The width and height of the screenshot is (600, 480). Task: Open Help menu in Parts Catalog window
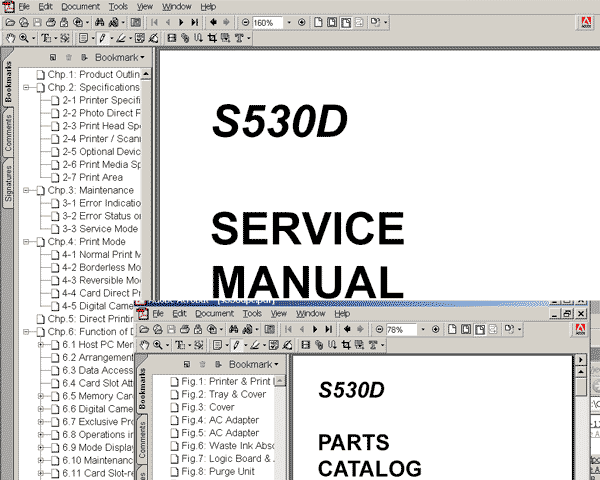pos(342,313)
